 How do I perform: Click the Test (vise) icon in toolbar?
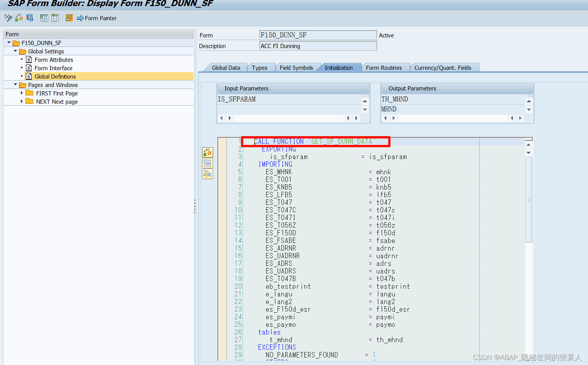(30, 18)
